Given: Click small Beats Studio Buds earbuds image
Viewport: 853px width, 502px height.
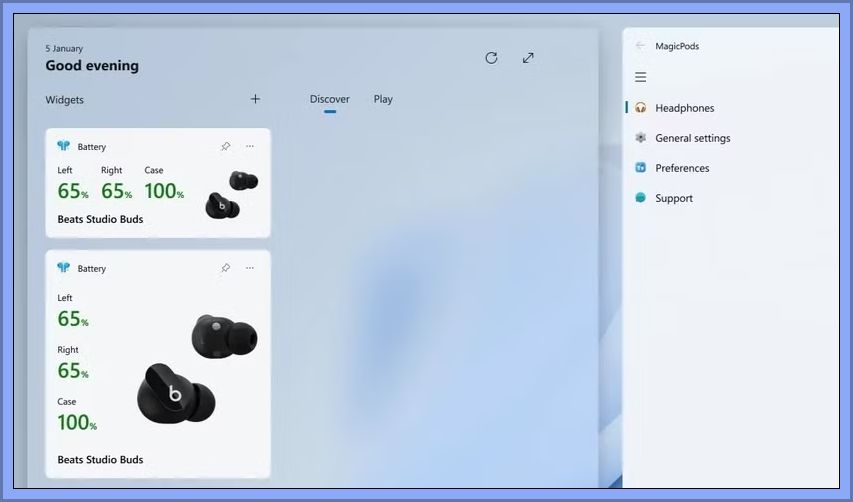Looking at the screenshot, I should coord(232,195).
